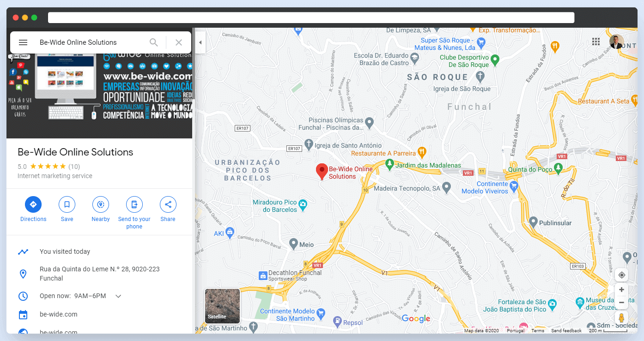644x341 pixels.
Task: Select the Escola Dr. Eduardo Brazão marker
Action: (x=414, y=58)
